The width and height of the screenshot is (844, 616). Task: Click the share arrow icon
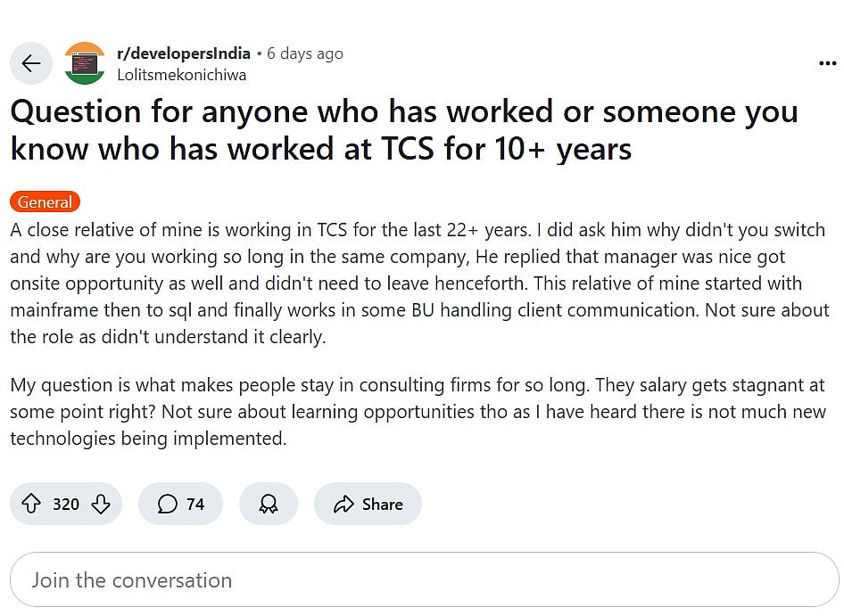click(x=343, y=505)
